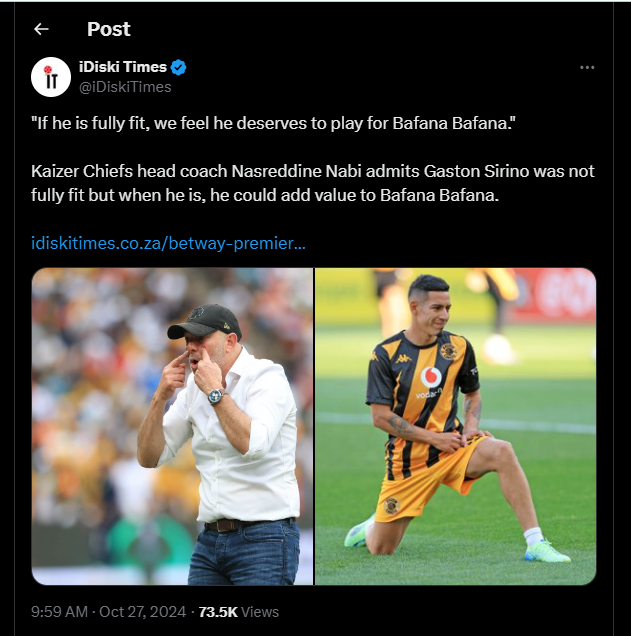Click the coach's black cap

[206, 322]
